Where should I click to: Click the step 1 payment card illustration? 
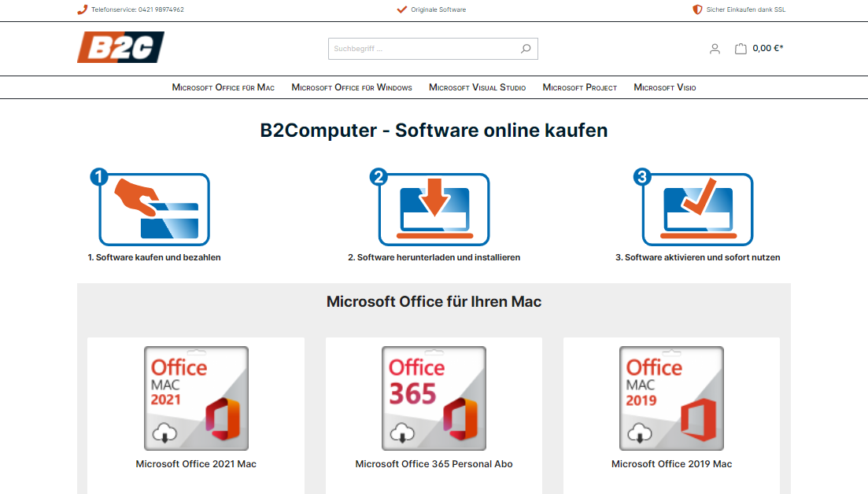[150, 208]
